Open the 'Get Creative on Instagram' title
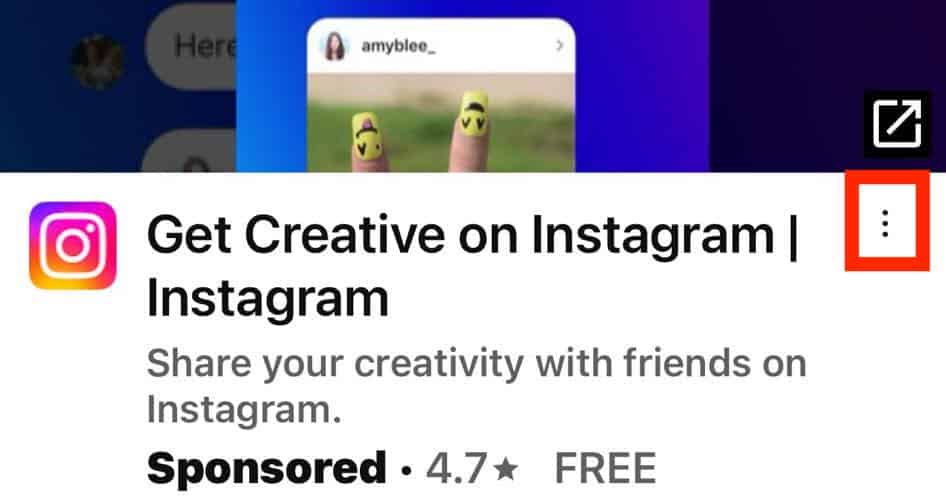The image size is (946, 500). [x=472, y=265]
